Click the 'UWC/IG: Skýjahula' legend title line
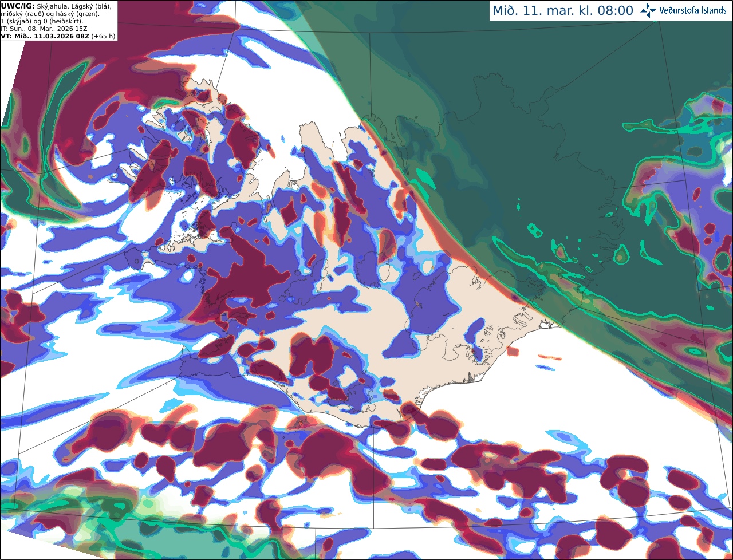Image resolution: width=733 pixels, height=560 pixels. (56, 6)
